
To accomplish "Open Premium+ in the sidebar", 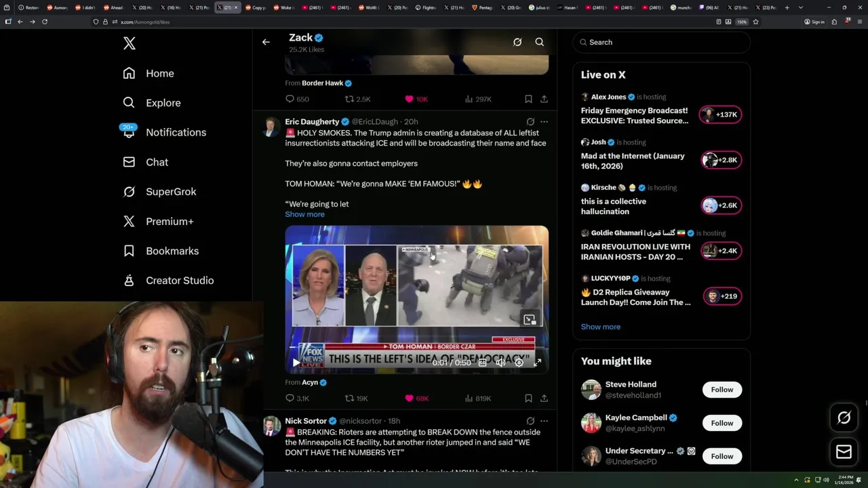I will (158, 221).
